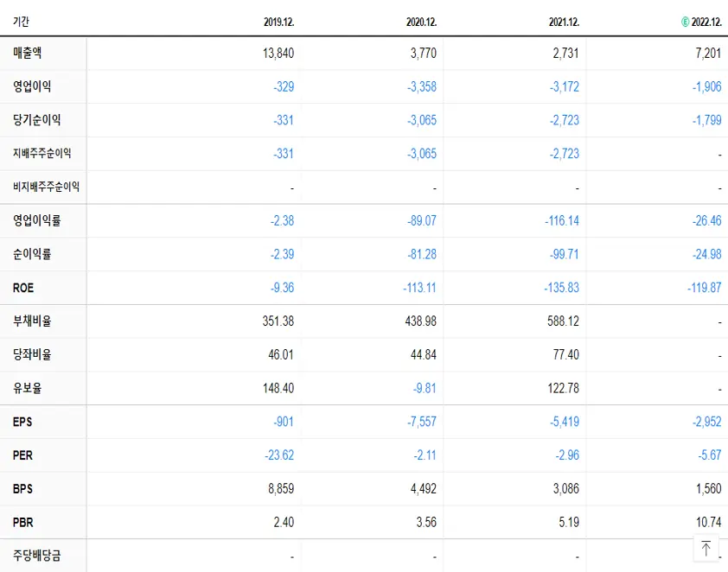Click the 7,201 revenue value
The width and height of the screenshot is (728, 572).
click(x=708, y=54)
